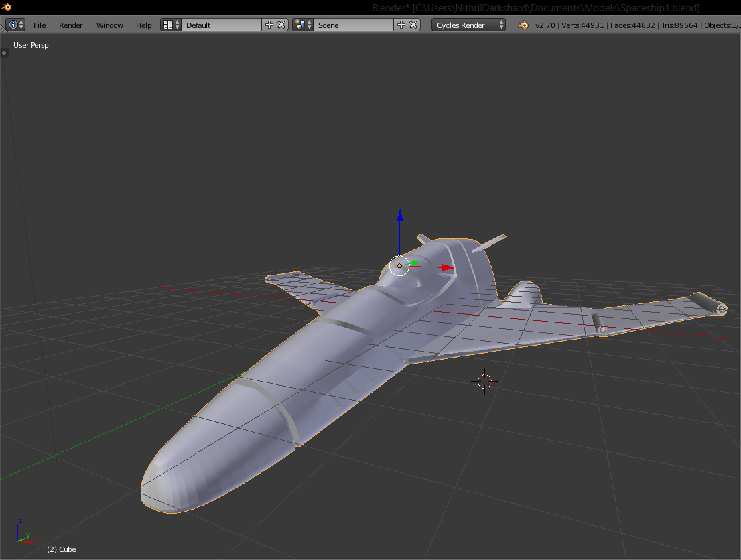Viewport: 741px width, 560px height.
Task: Expand the tool shelf plus icon
Action: point(4,53)
